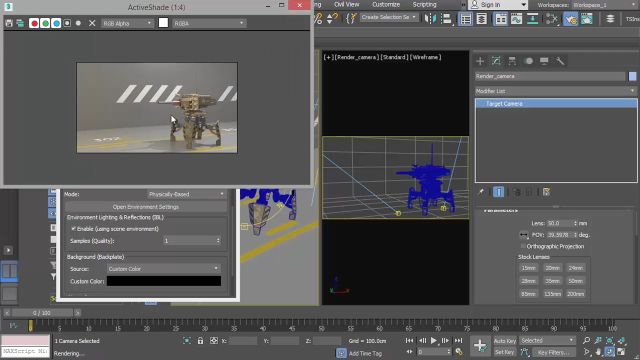Screen dimensions: 640x360
Task: Switch to the Modify panel icon
Action: click(x=496, y=61)
